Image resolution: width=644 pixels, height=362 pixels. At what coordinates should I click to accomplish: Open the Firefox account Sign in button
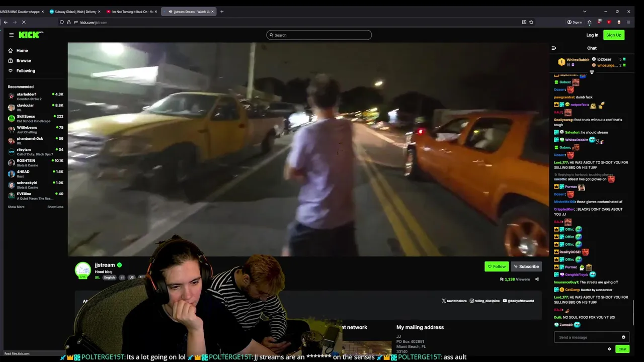tap(575, 22)
